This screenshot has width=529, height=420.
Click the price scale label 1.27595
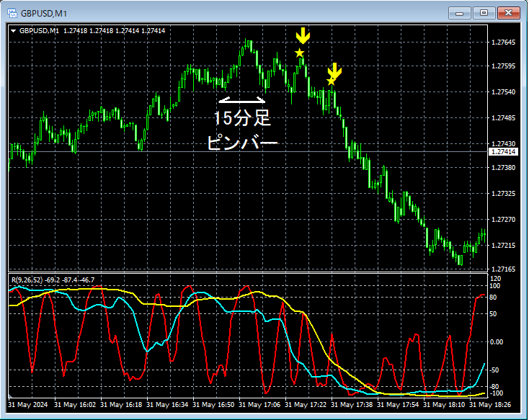pyautogui.click(x=503, y=66)
